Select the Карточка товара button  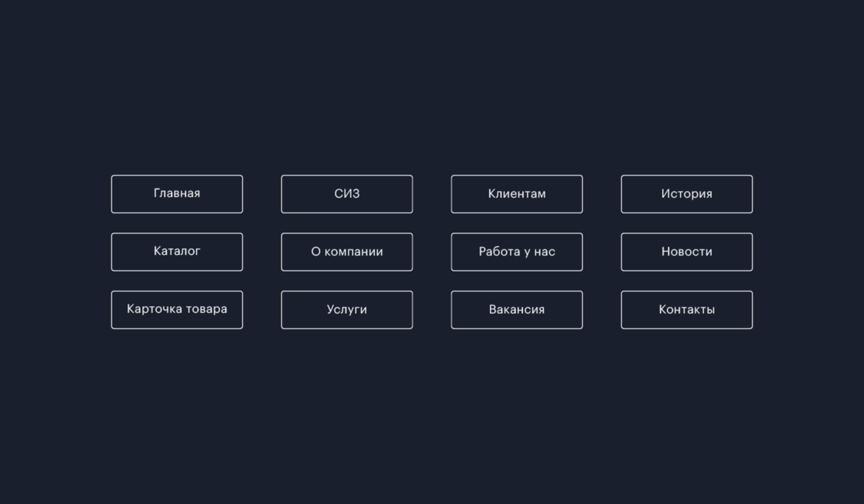[177, 310]
